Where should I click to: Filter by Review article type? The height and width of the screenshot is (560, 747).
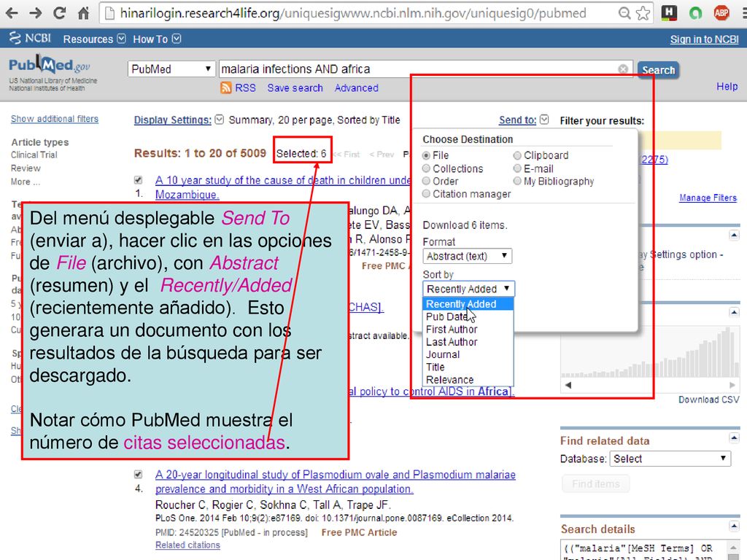point(26,168)
